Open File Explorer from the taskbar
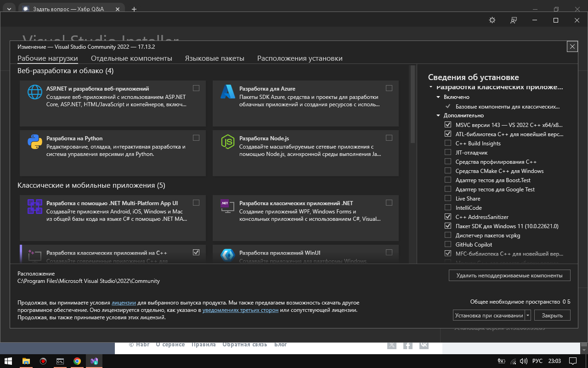This screenshot has height=368, width=588. click(x=26, y=361)
